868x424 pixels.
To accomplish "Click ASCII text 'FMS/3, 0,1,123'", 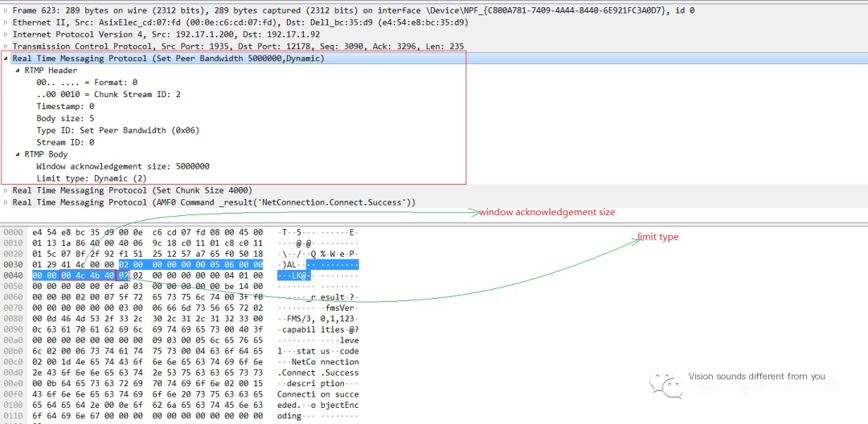I will 321,319.
